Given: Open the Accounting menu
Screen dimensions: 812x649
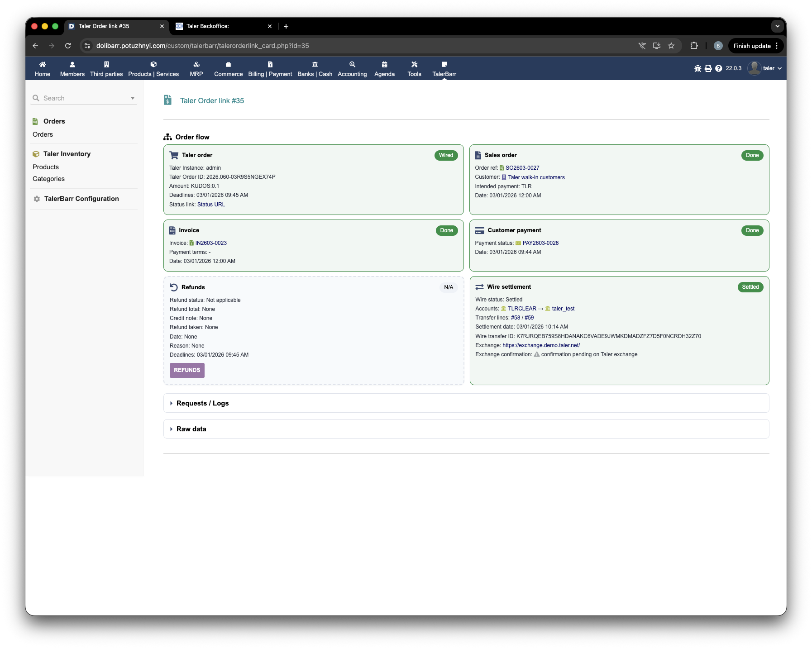Looking at the screenshot, I should coord(352,68).
